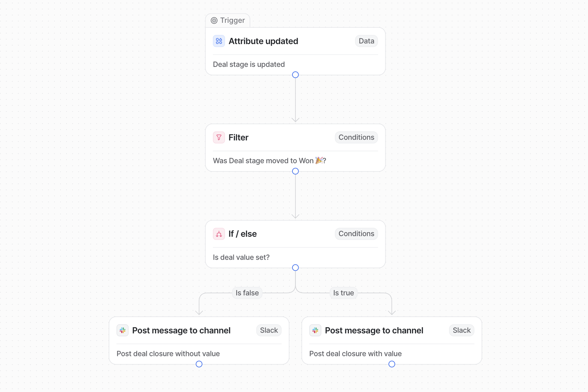The width and height of the screenshot is (588, 392).
Task: Click the Conditions tag on Filter node
Action: [x=356, y=138]
